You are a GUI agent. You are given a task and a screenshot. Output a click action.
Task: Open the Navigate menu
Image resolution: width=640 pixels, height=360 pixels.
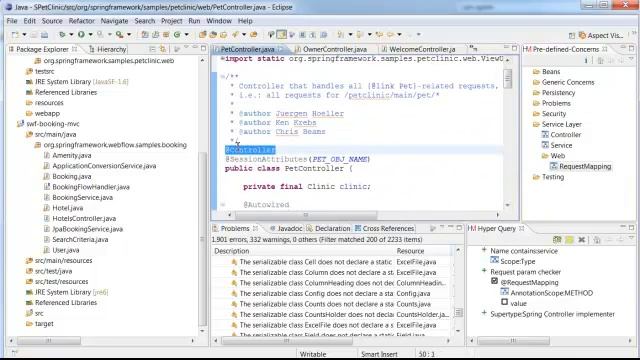click(x=114, y=21)
